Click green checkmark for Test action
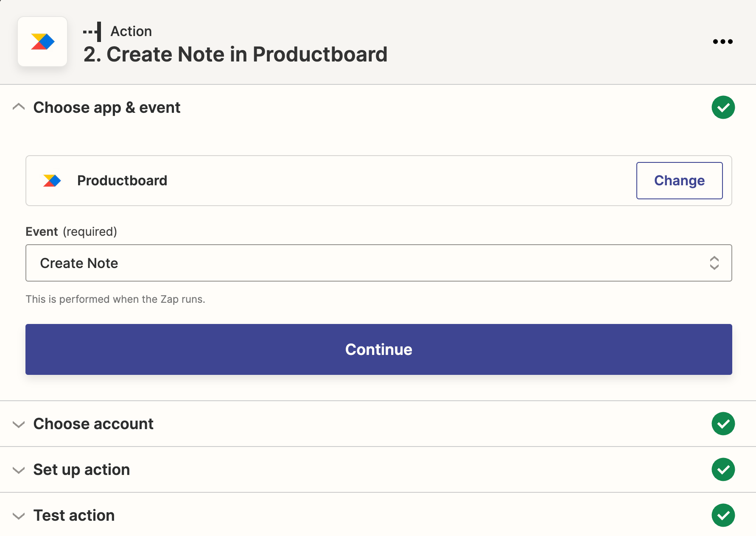The width and height of the screenshot is (756, 536). tap(723, 515)
